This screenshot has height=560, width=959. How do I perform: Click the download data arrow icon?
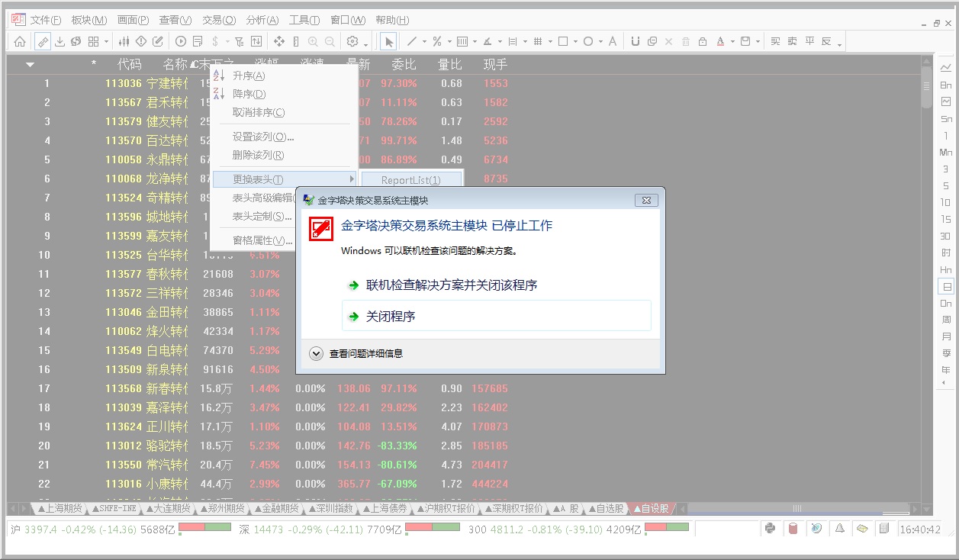60,41
